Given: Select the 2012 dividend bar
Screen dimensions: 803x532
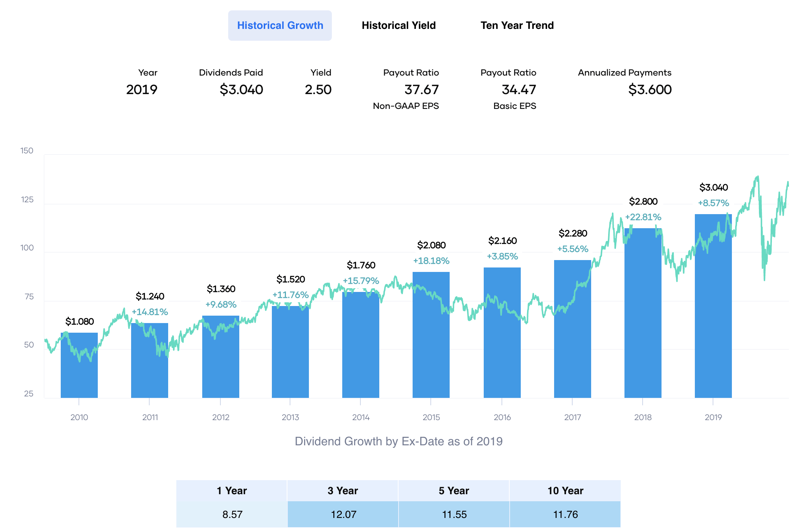Looking at the screenshot, I should (x=221, y=357).
